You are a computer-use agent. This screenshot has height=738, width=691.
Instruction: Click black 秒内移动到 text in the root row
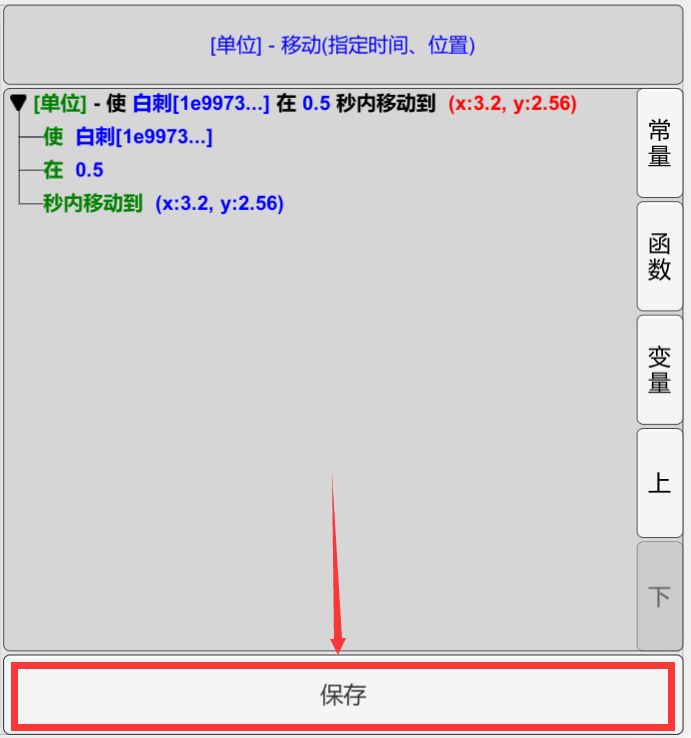[x=385, y=104]
